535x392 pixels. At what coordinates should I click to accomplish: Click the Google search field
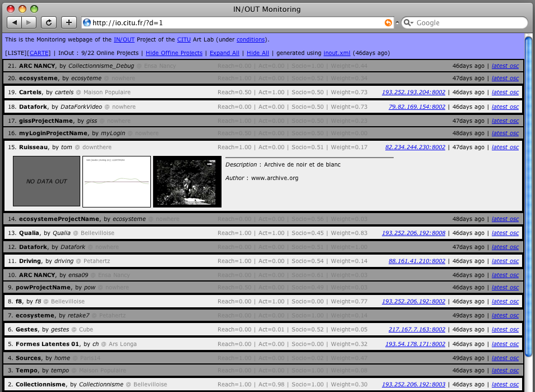[468, 23]
